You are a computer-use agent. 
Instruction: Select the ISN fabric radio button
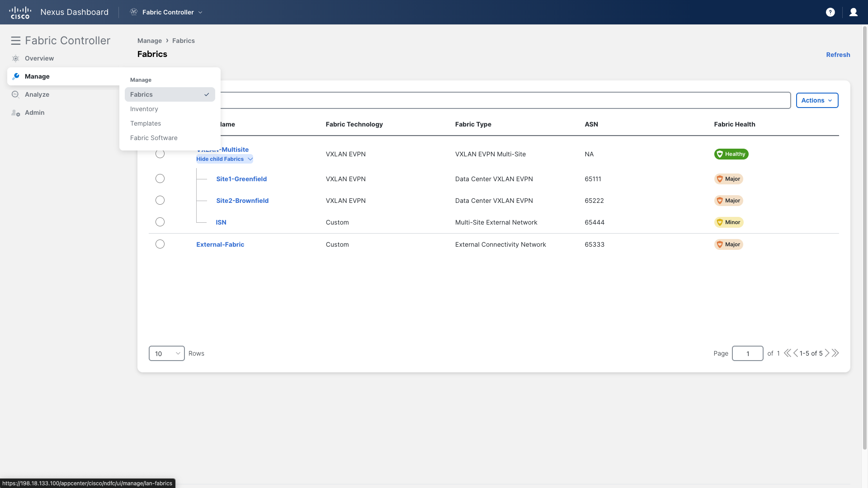pos(160,222)
